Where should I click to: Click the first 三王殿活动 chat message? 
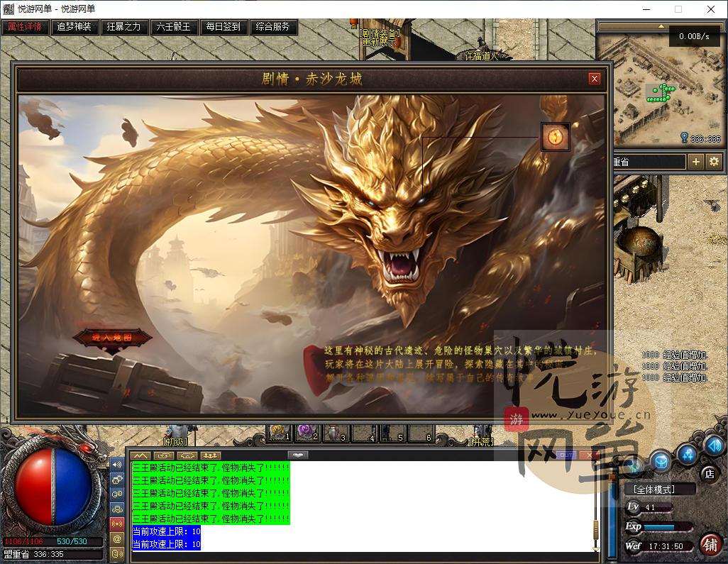pyautogui.click(x=211, y=468)
